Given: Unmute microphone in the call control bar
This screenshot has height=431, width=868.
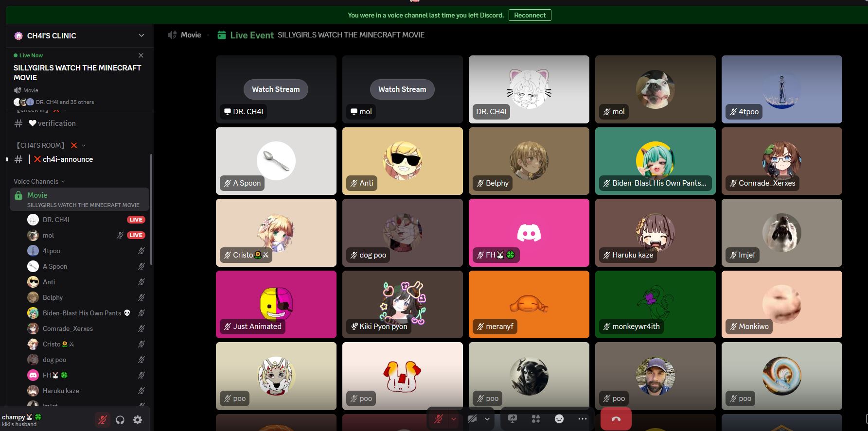Looking at the screenshot, I should (x=438, y=419).
